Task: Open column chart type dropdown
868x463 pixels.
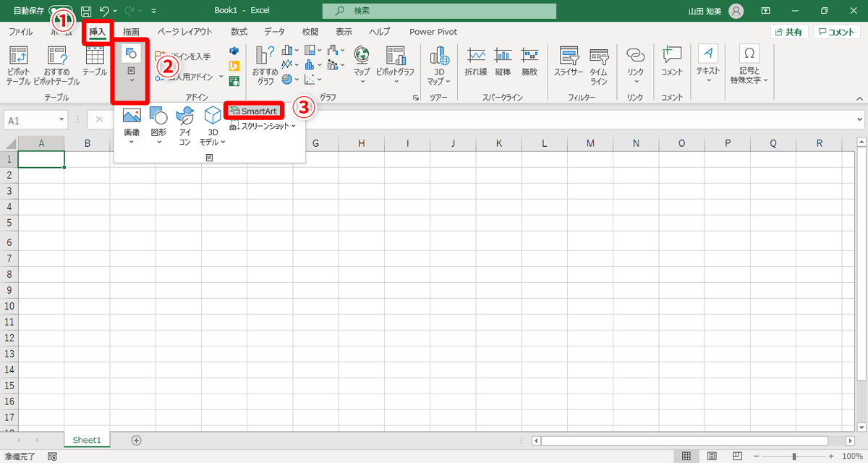Action: [x=289, y=51]
